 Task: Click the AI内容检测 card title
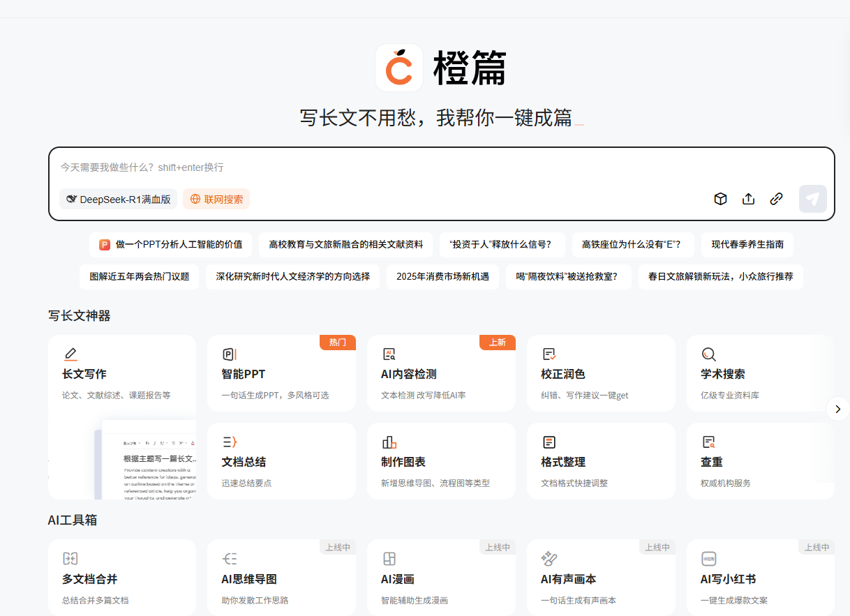[x=409, y=374]
